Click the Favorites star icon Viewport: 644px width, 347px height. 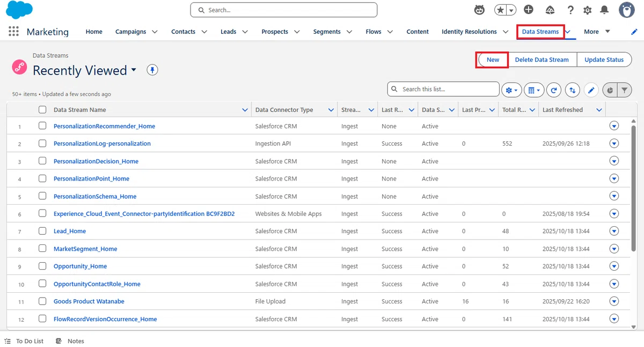click(500, 10)
